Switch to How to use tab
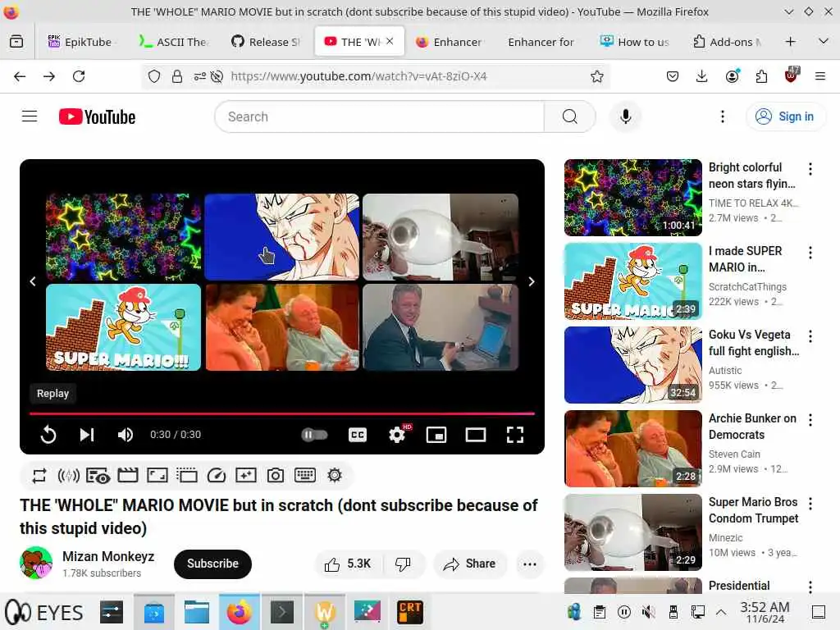This screenshot has width=840, height=630. (635, 42)
